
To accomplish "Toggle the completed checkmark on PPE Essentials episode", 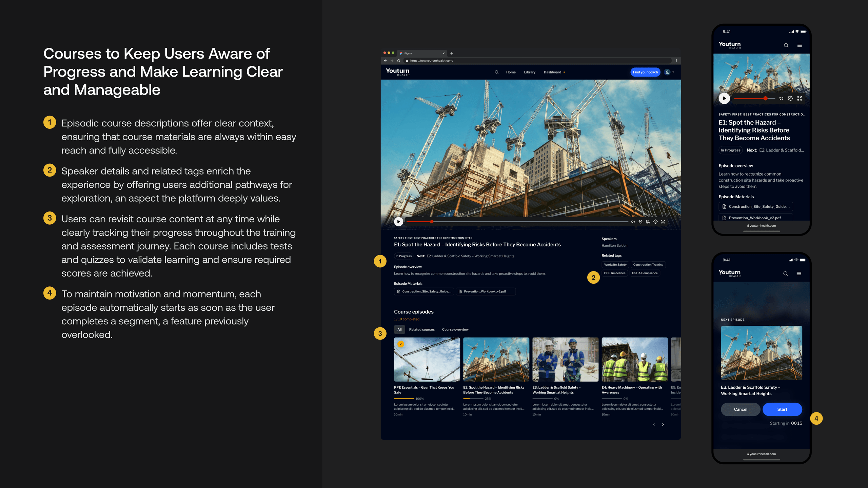I will pyautogui.click(x=401, y=344).
